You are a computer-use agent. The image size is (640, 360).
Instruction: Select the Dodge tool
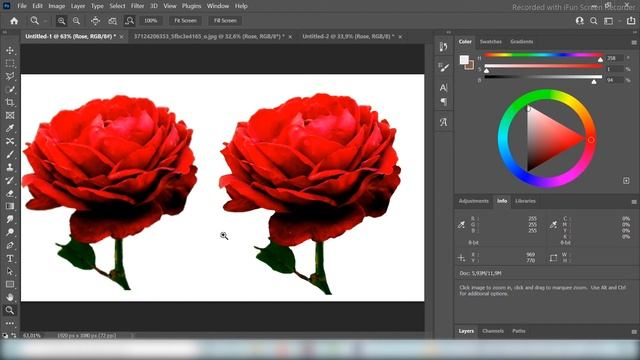pos(10,232)
